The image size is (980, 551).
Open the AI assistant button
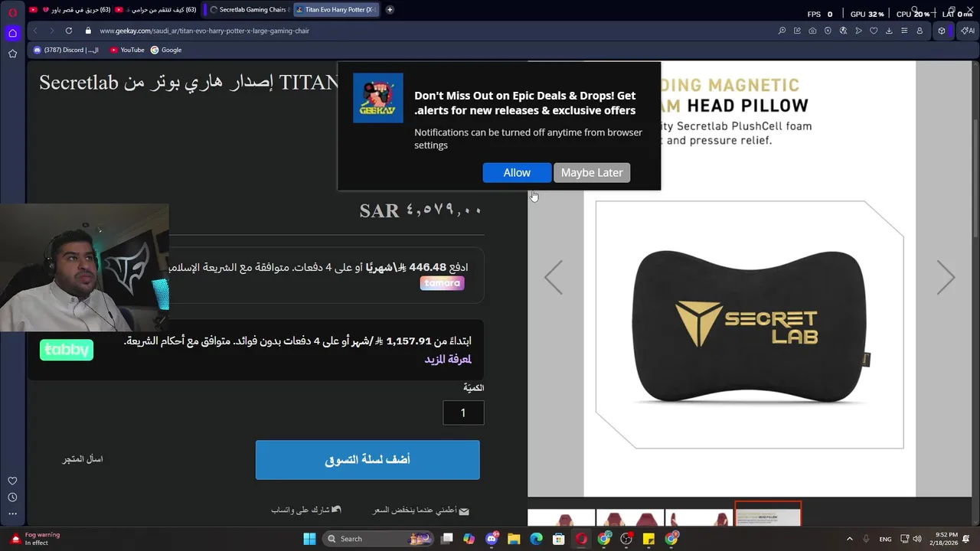(x=968, y=31)
